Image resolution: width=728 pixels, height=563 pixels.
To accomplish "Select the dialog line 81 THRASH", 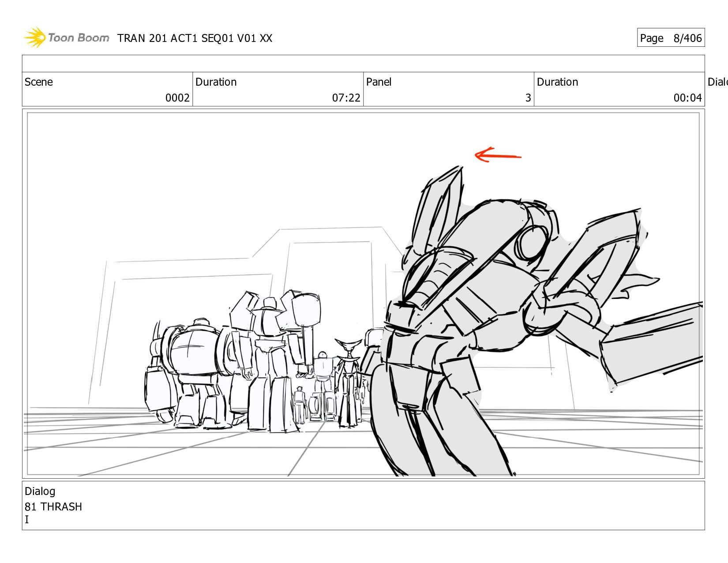I will tap(53, 506).
